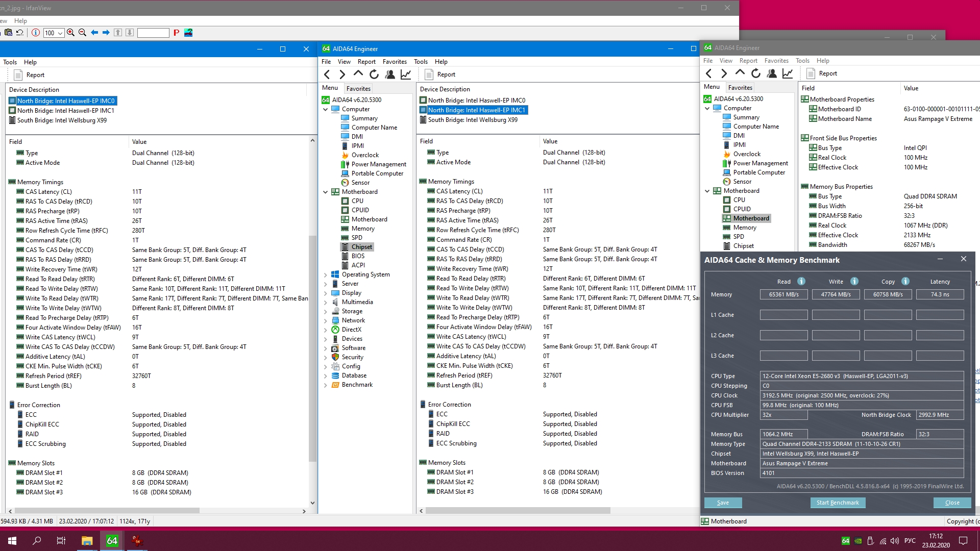The width and height of the screenshot is (980, 551).
Task: Click the Start Benchmark button
Action: click(x=838, y=503)
